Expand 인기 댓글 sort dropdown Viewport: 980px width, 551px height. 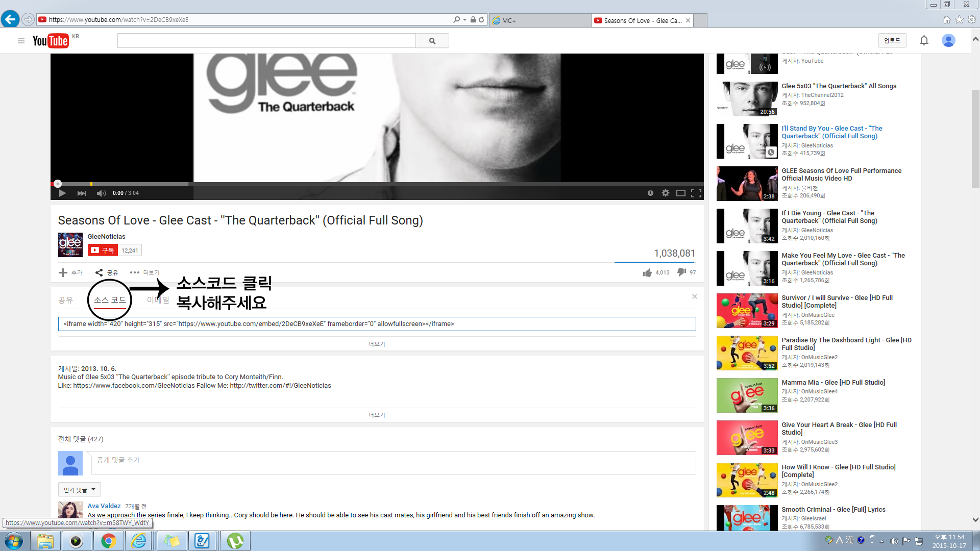click(x=79, y=490)
